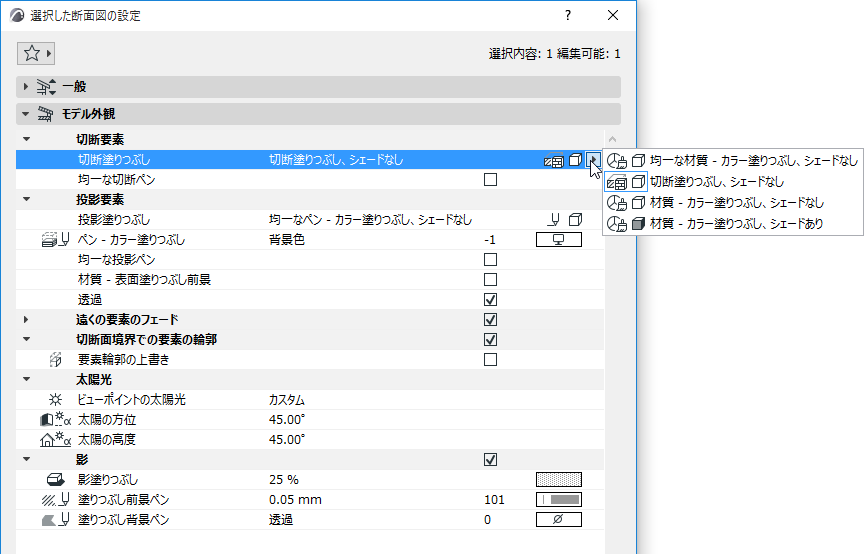Click the 塗りつぶし前景ペン hatch pen icon

click(55, 499)
